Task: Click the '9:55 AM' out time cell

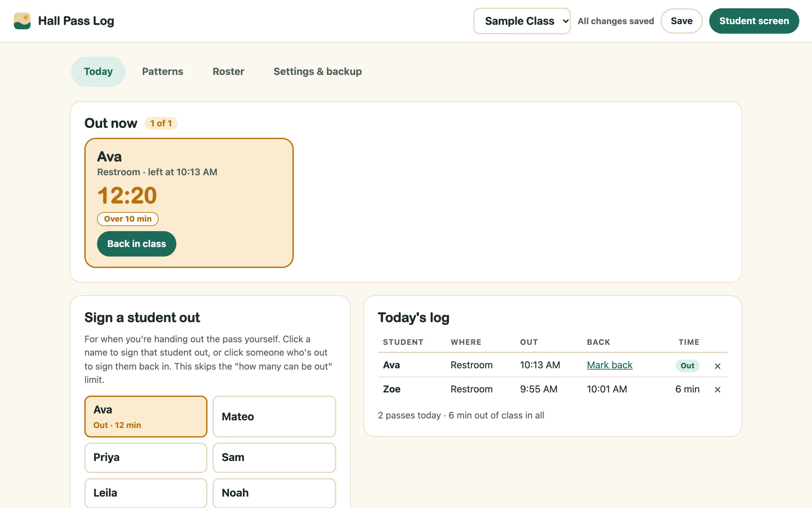Action: click(x=539, y=389)
